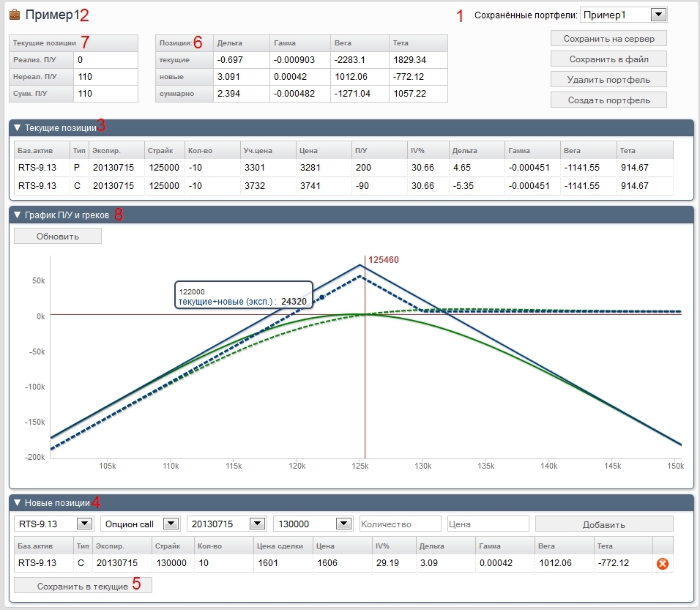Click the chart data point at 122000
Screen dimensions: 700x610
(321, 298)
